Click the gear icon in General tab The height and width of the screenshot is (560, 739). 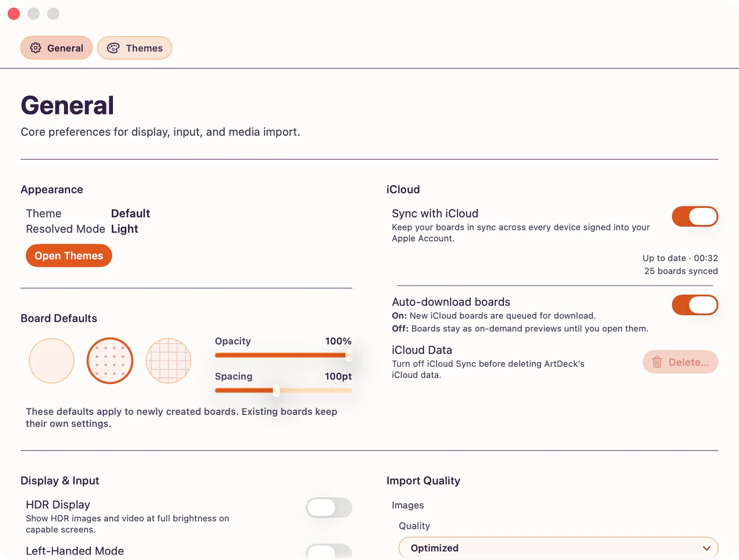point(36,48)
